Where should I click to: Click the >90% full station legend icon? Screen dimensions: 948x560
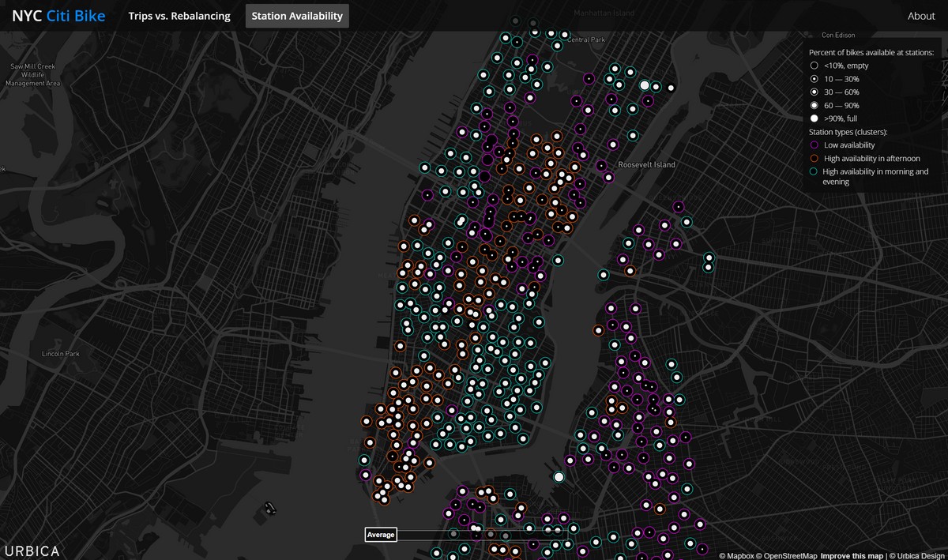pos(814,118)
